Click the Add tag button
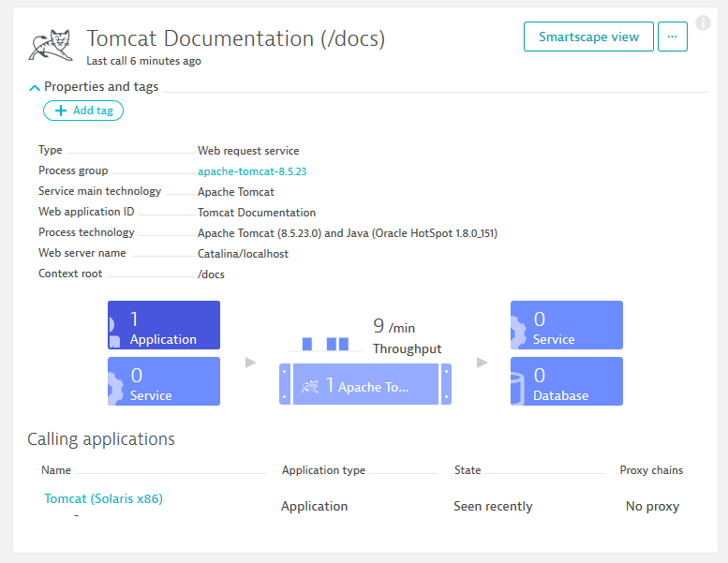 click(83, 111)
